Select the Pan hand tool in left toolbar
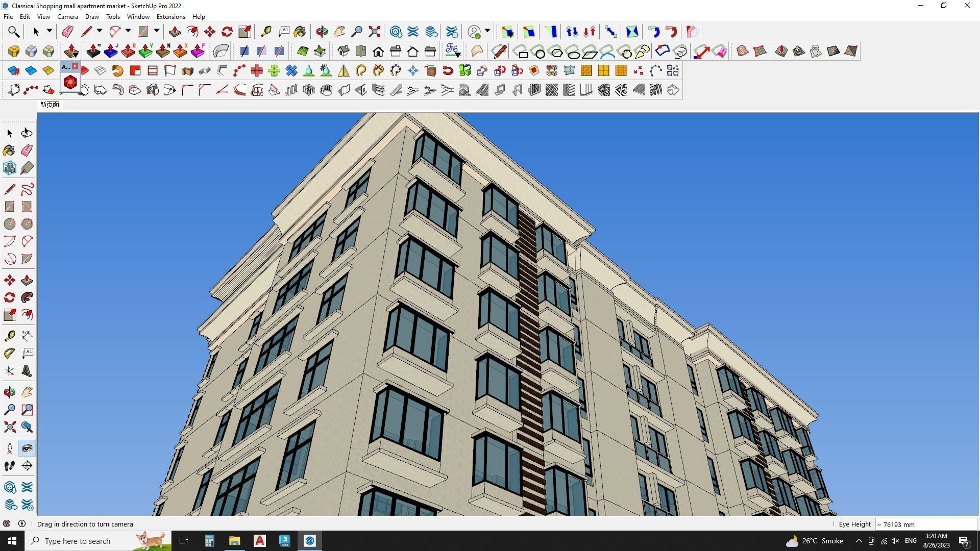 (x=27, y=392)
